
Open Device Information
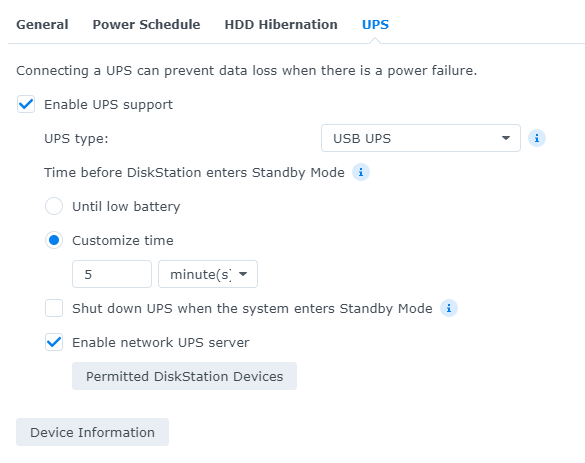[x=93, y=432]
